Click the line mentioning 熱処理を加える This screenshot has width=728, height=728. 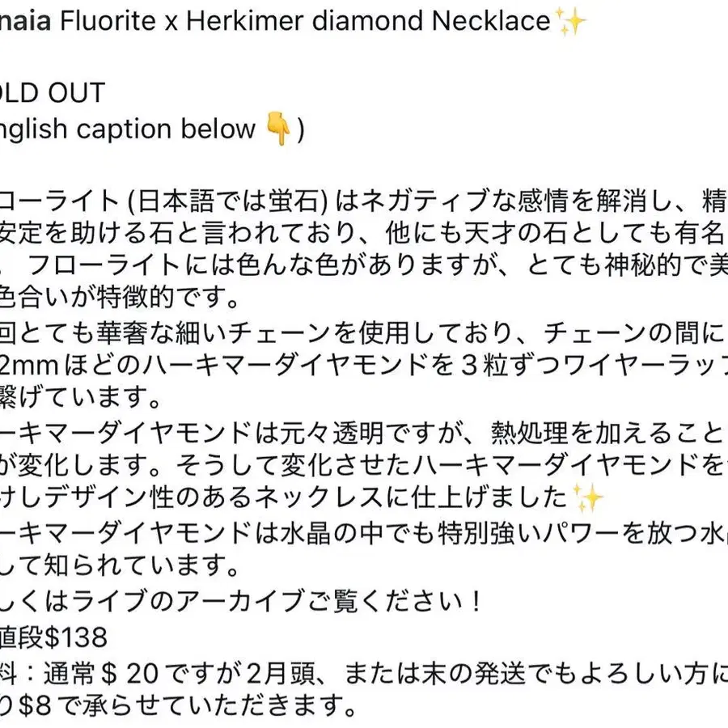click(364, 433)
